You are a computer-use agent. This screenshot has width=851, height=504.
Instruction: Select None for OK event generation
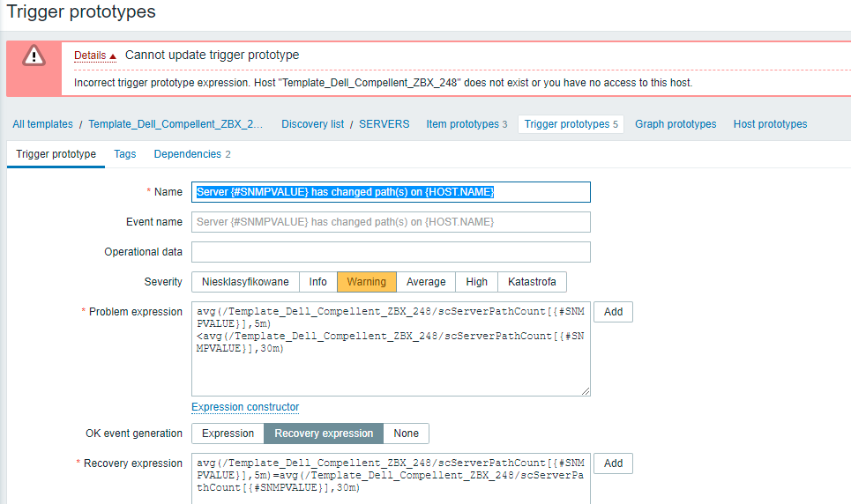[406, 434]
